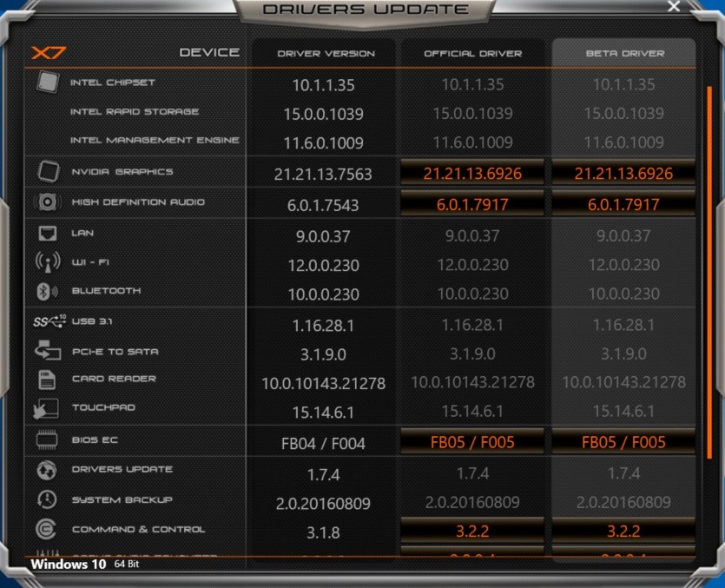Click installed LAN version 9.0.0.37
This screenshot has height=588, width=725.
pyautogui.click(x=323, y=236)
